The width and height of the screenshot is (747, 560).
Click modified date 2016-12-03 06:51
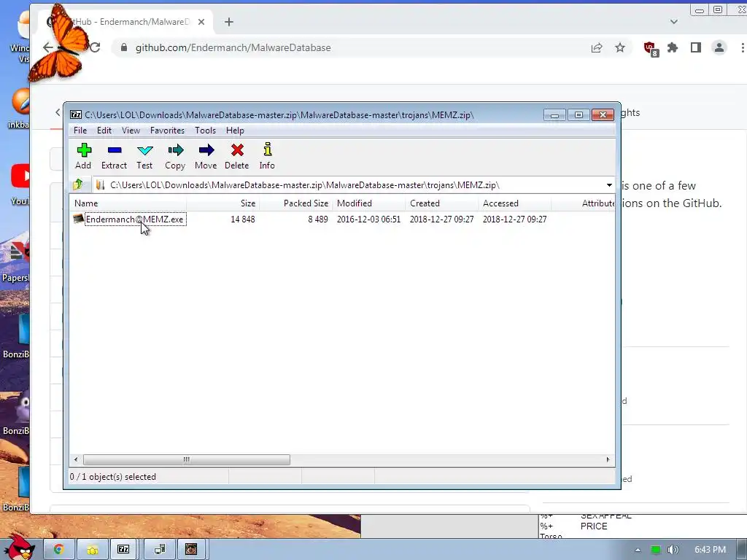pos(368,219)
